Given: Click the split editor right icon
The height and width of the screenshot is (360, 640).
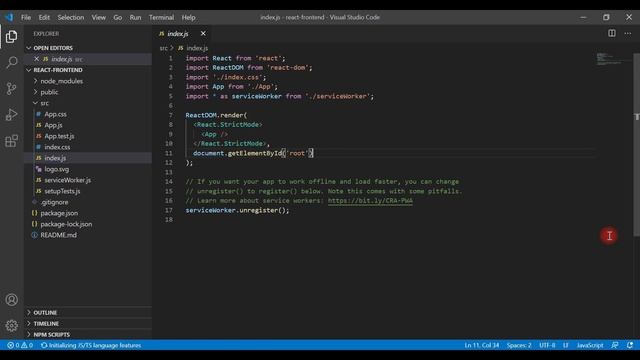Looking at the screenshot, I should 611,33.
